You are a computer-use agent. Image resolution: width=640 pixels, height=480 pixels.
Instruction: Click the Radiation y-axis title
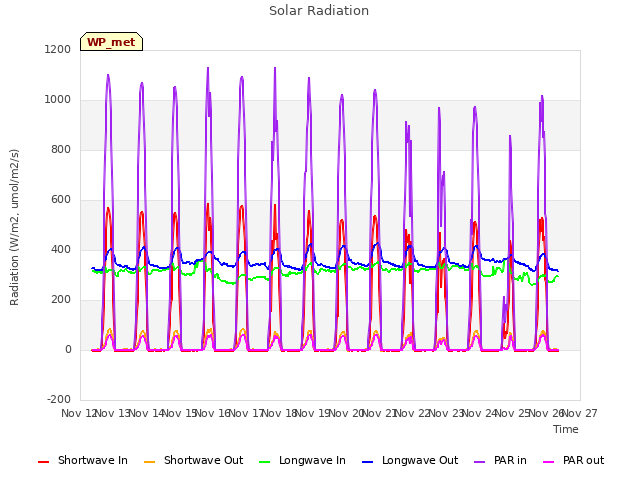coord(14,227)
